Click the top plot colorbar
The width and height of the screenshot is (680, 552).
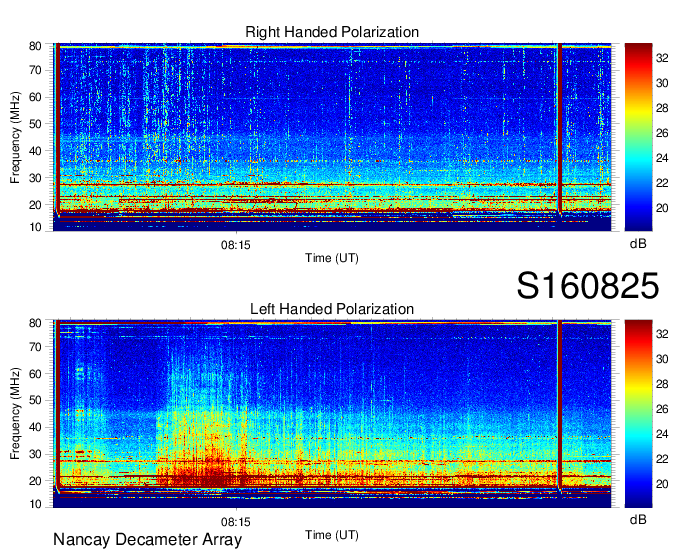click(x=638, y=137)
